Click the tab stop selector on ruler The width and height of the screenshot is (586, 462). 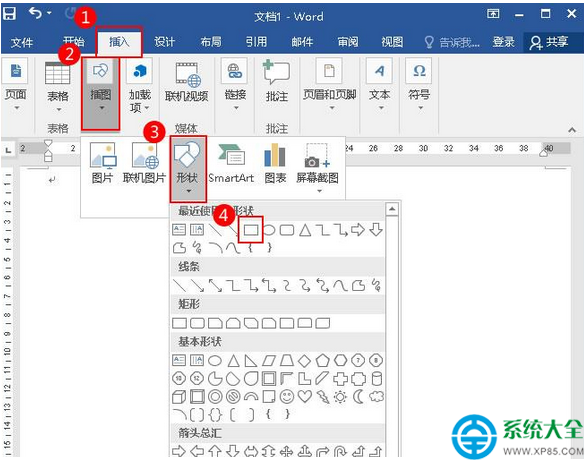tap(8, 150)
